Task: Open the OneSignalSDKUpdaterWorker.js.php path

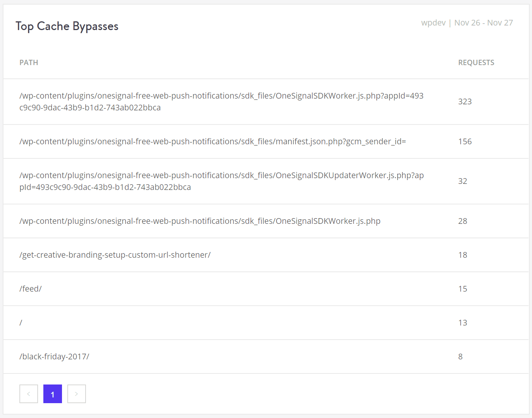Action: pyautogui.click(x=221, y=181)
